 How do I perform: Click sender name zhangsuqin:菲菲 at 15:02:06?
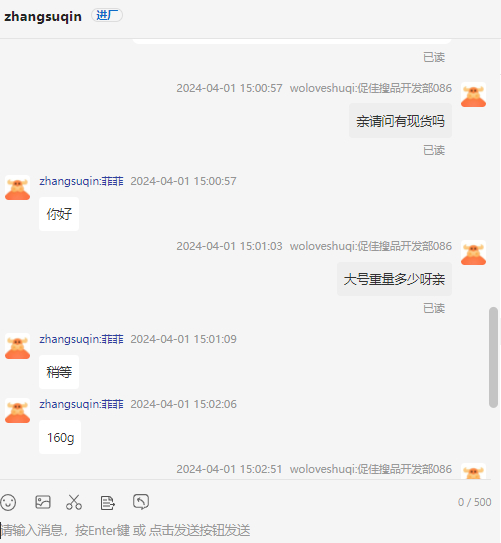[81, 404]
